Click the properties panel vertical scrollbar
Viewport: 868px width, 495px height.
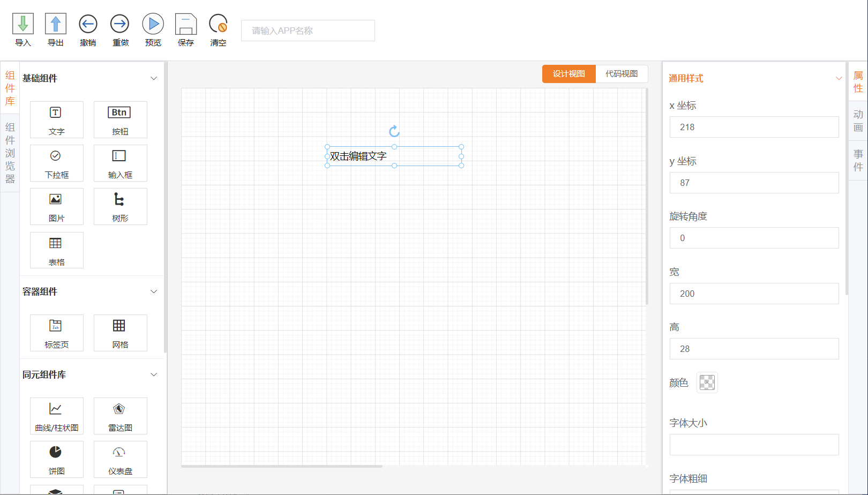click(x=847, y=178)
